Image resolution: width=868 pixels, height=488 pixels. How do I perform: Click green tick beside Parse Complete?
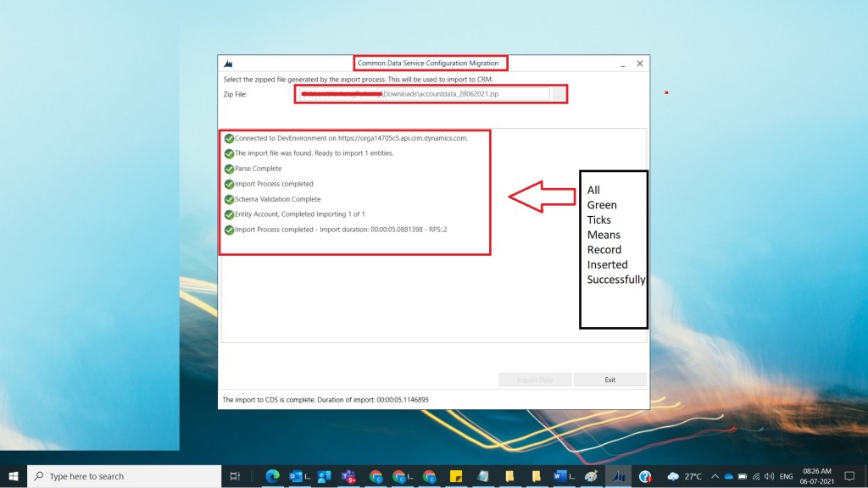point(229,169)
